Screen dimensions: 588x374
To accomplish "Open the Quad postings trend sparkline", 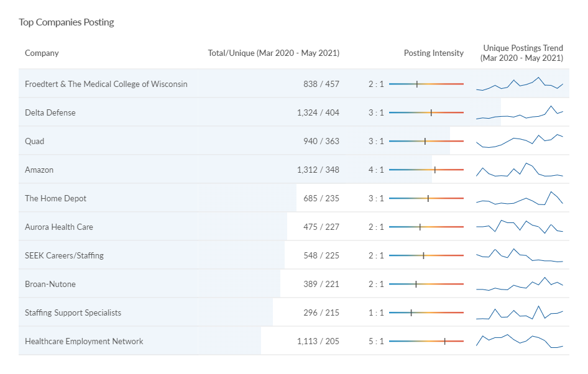I will 520,141.
